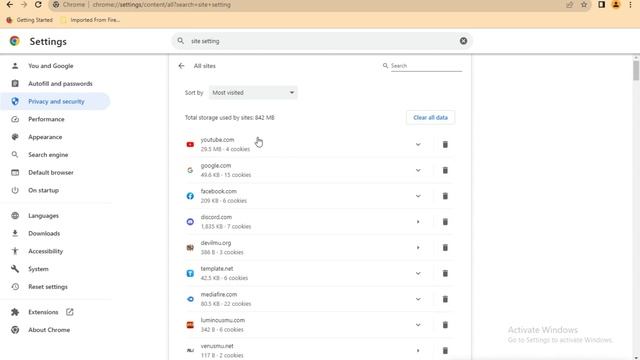The width and height of the screenshot is (640, 360).
Task: Delete facebook.com site data
Action: coord(445,196)
